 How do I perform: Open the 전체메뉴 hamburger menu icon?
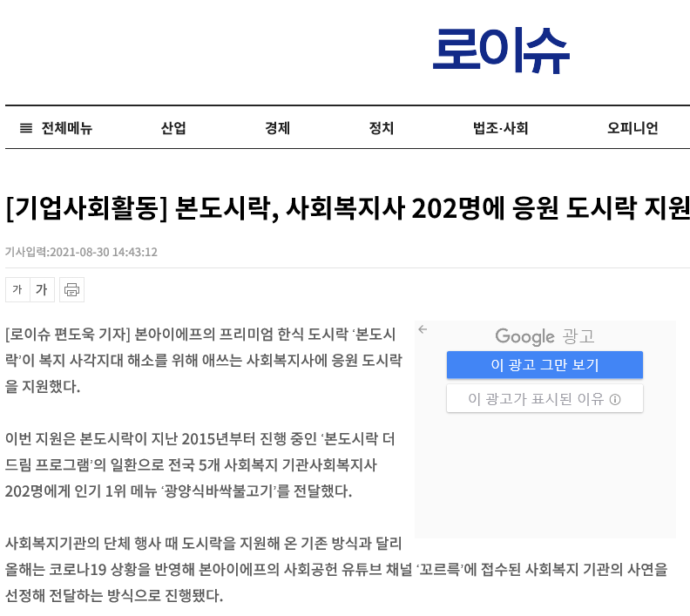[x=26, y=128]
